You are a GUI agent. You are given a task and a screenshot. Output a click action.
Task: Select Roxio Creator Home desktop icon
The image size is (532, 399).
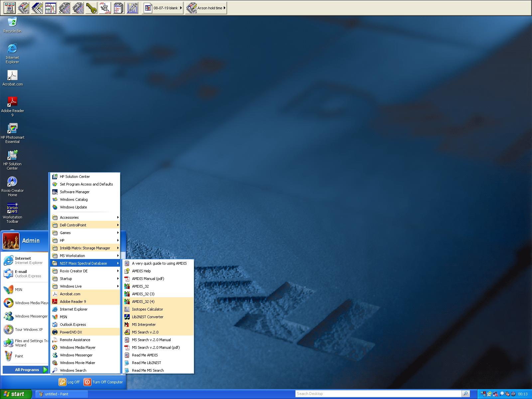[x=12, y=186]
